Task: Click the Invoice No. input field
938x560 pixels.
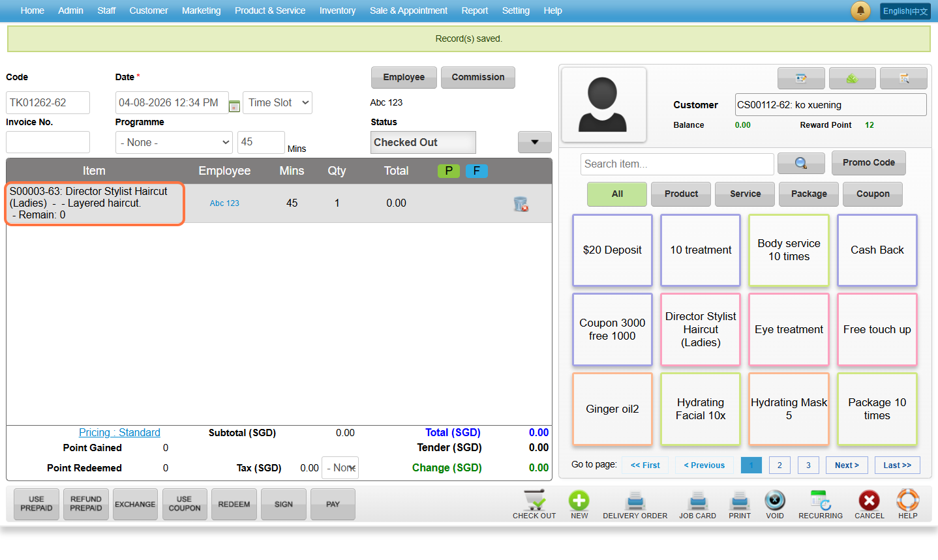Action: tap(48, 142)
